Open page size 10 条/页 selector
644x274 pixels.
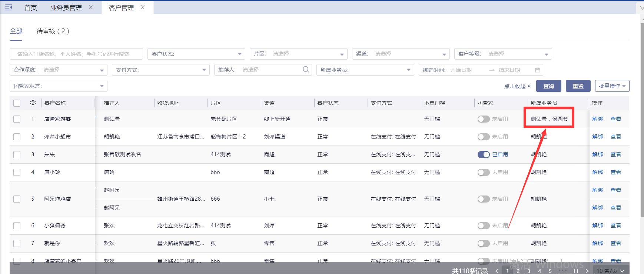coord(611,271)
